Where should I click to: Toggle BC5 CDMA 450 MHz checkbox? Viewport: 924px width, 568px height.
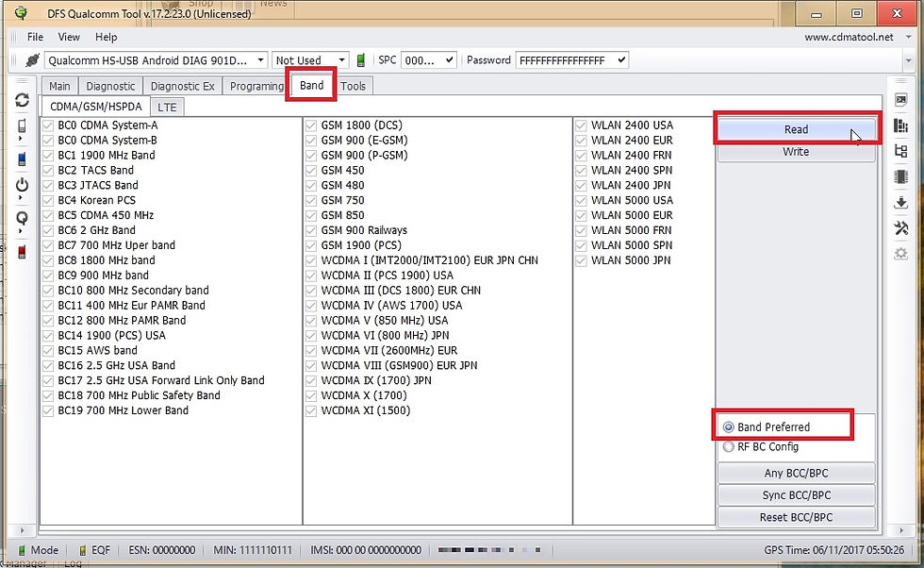click(48, 215)
